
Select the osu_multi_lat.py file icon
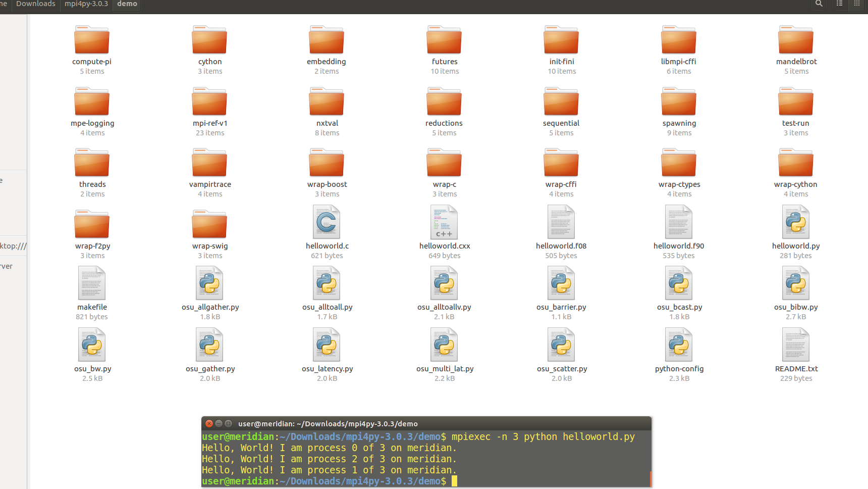444,345
